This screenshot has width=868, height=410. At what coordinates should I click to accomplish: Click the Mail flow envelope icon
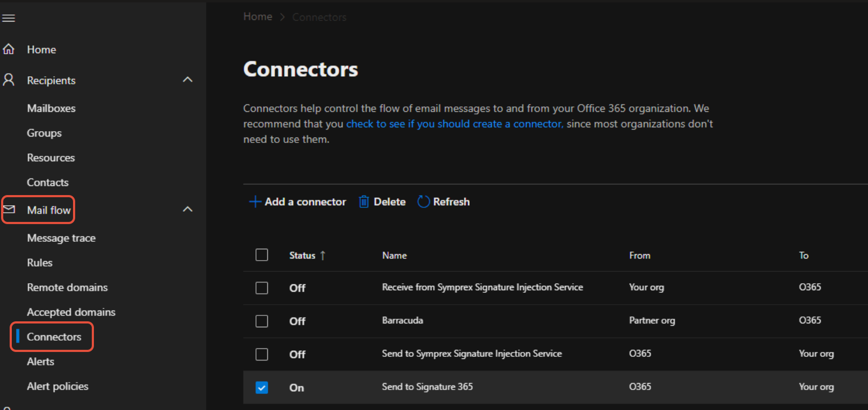pos(9,210)
